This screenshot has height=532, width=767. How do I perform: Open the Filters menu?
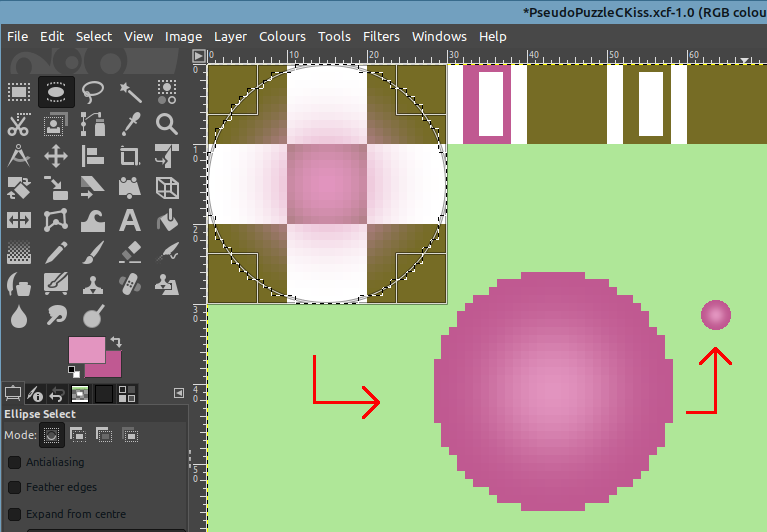tap(381, 36)
